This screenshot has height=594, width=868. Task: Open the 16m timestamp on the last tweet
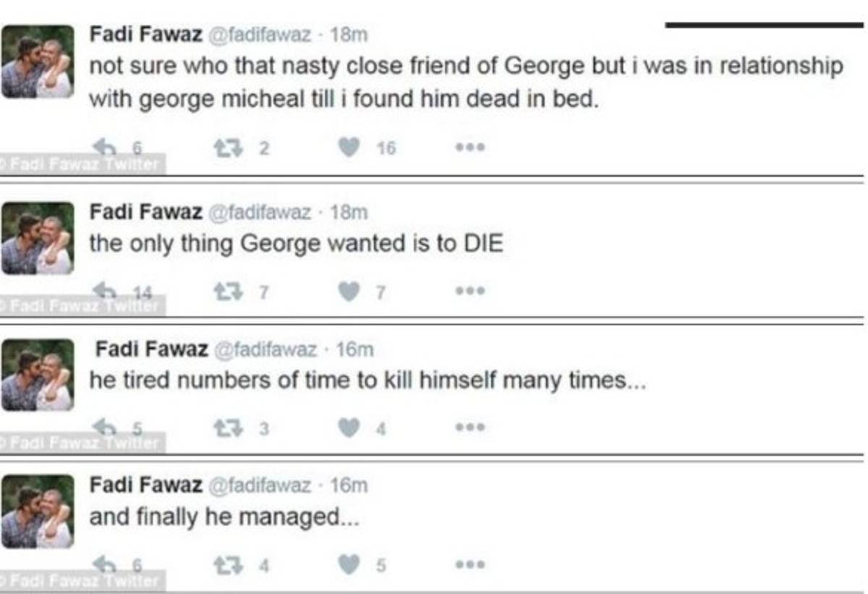[349, 485]
